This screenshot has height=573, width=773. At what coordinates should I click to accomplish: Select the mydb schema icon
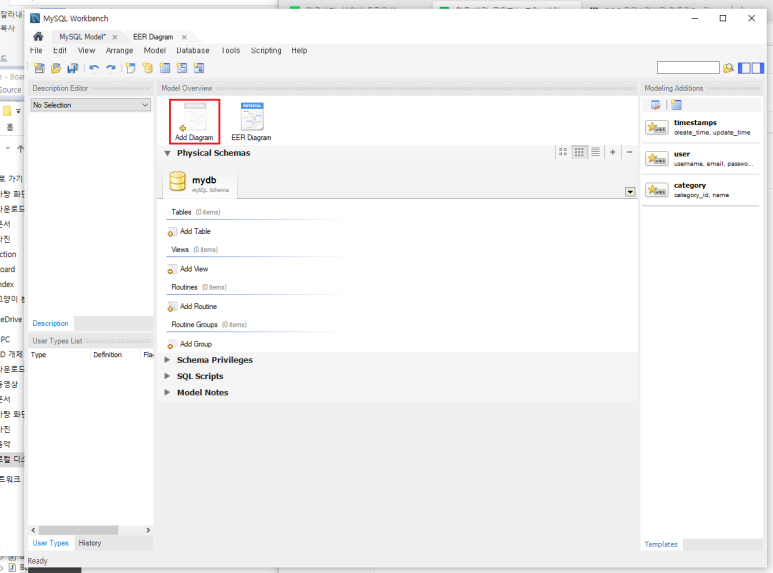point(177,181)
